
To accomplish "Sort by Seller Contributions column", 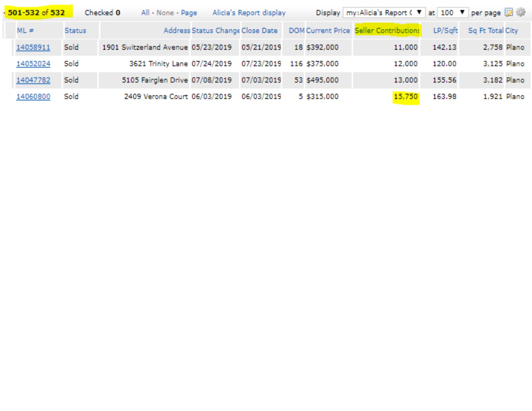I will tap(387, 31).
